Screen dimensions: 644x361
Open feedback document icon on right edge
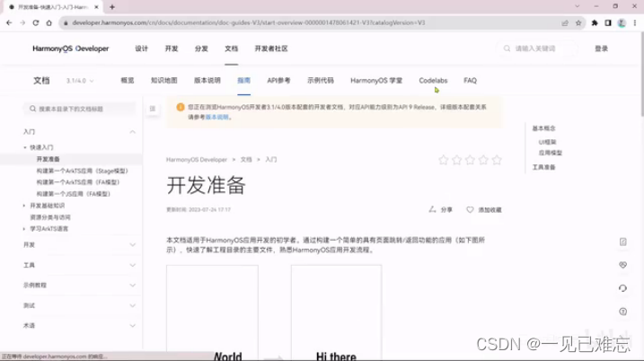[x=623, y=242]
